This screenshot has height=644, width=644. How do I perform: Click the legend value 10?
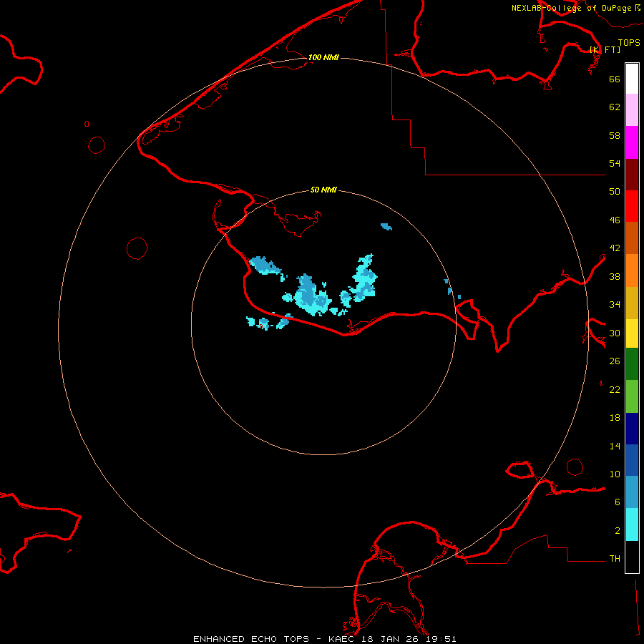(x=615, y=474)
